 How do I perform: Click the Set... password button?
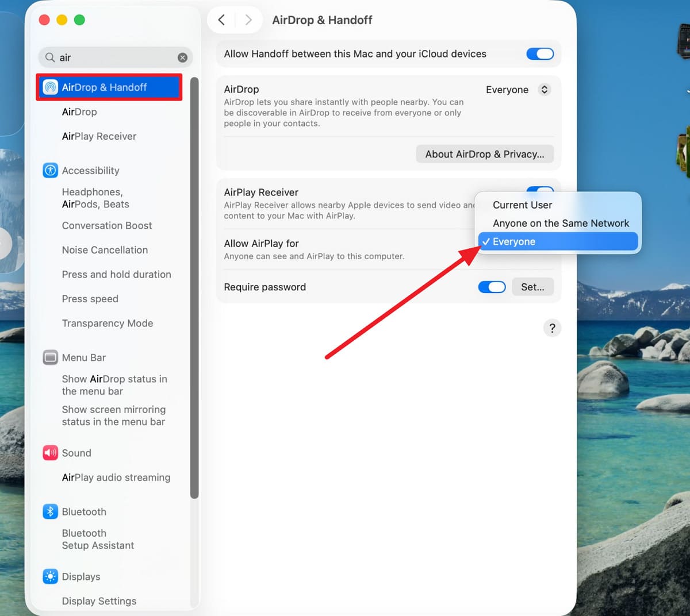coord(532,287)
